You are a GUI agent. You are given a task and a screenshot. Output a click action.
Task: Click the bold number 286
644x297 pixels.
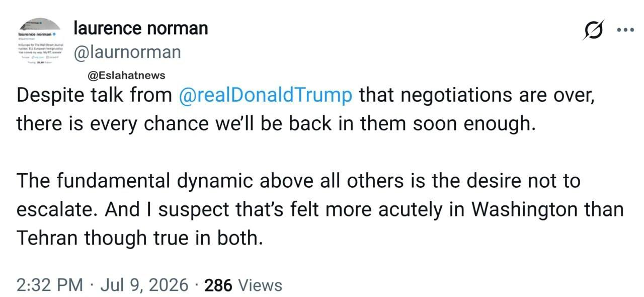pyautogui.click(x=219, y=285)
